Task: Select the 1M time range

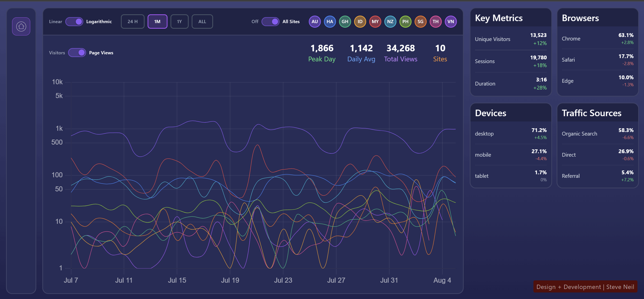Action: (x=157, y=22)
